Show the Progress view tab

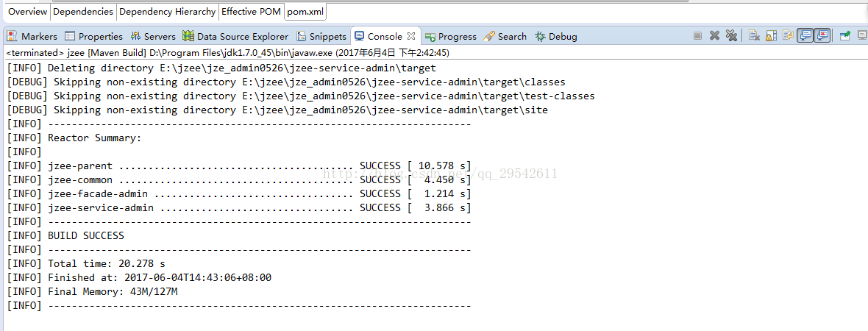(451, 37)
